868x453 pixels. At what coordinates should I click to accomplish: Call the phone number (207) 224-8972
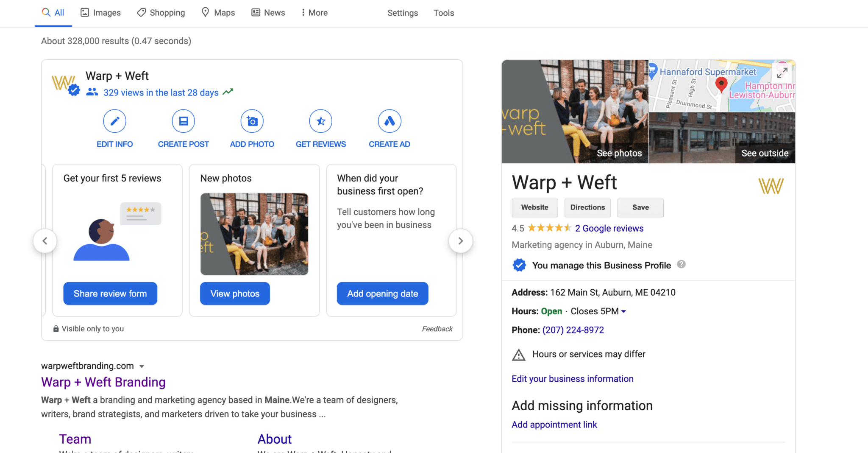click(573, 330)
